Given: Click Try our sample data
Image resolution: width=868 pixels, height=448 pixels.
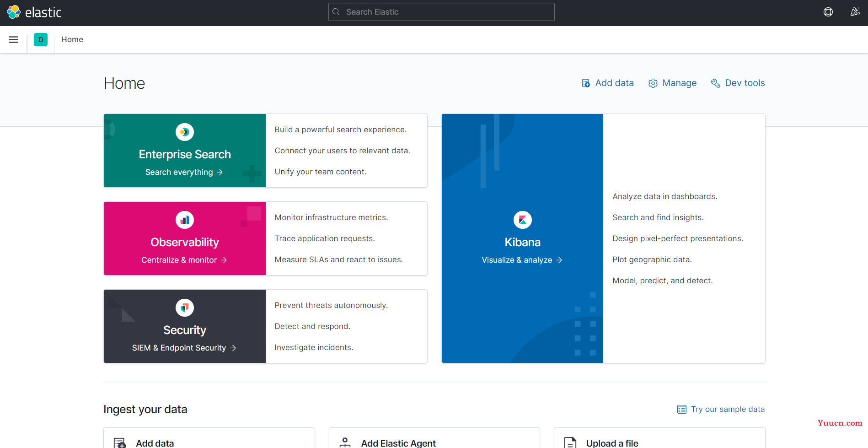Looking at the screenshot, I should coord(721,409).
